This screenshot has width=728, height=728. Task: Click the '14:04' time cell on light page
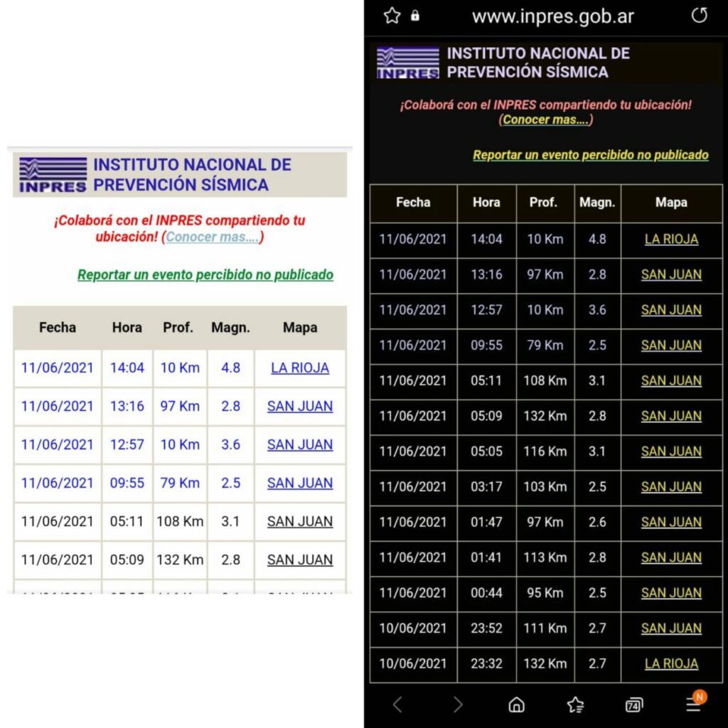click(127, 368)
